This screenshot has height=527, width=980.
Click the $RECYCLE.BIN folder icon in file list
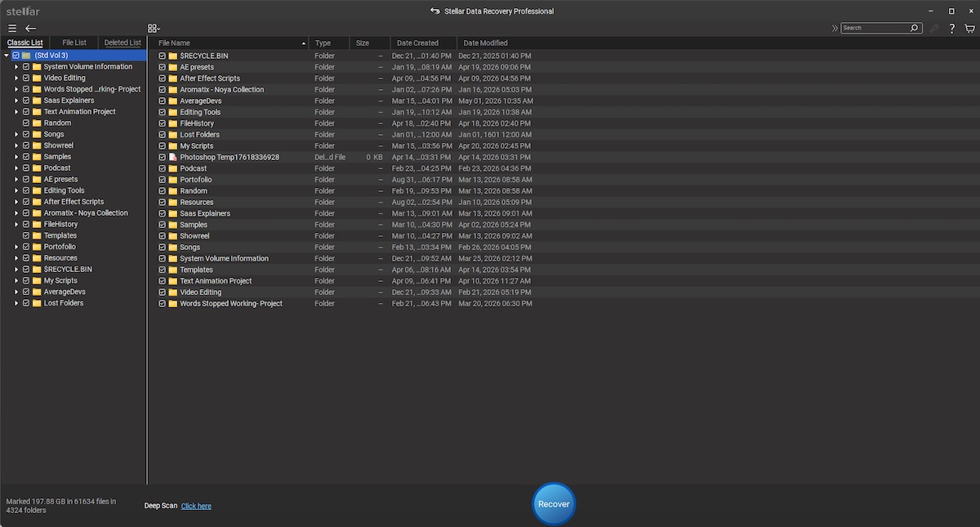point(173,56)
